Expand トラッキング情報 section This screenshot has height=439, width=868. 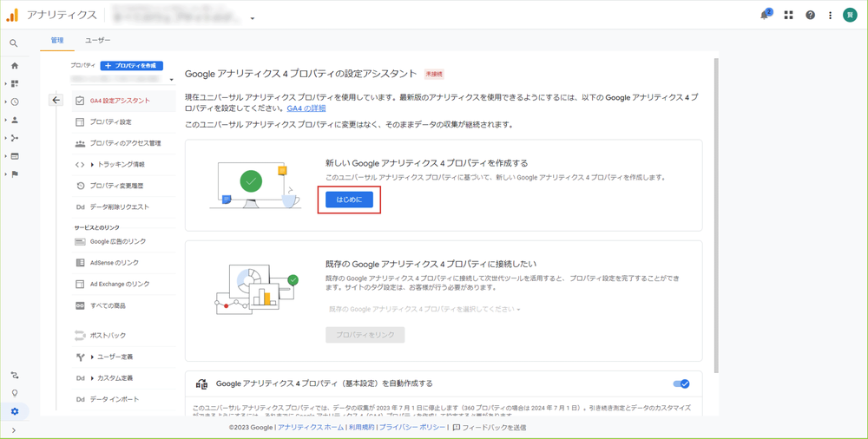(123, 165)
